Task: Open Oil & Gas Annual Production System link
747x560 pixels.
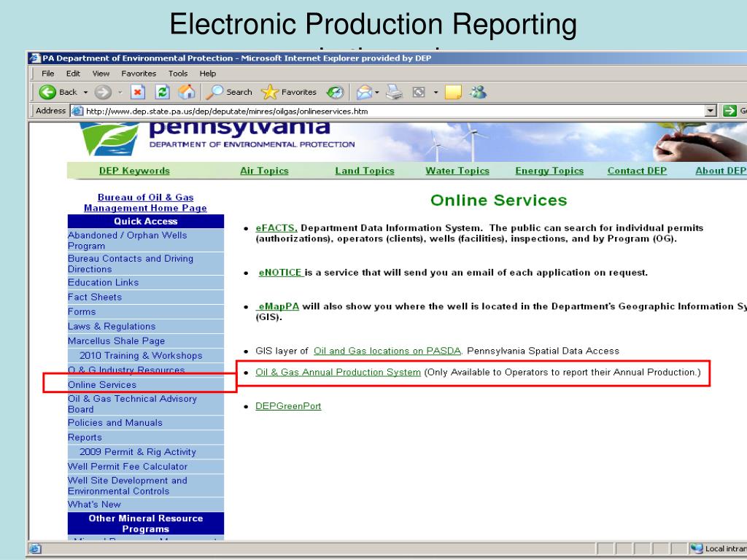Action: [338, 372]
